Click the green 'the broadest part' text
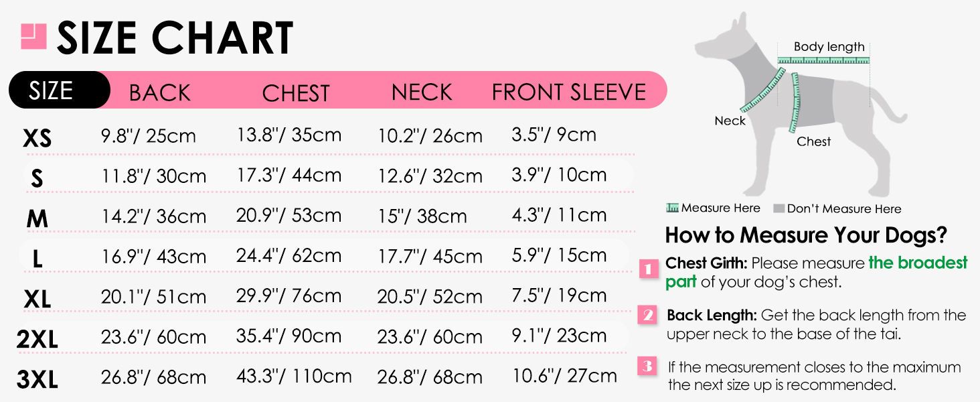 point(918,263)
